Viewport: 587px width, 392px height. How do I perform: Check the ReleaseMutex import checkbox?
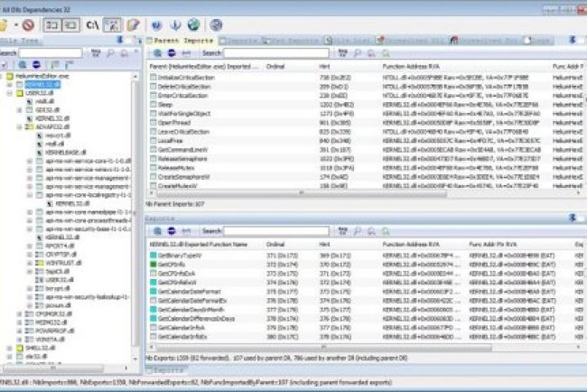154,168
